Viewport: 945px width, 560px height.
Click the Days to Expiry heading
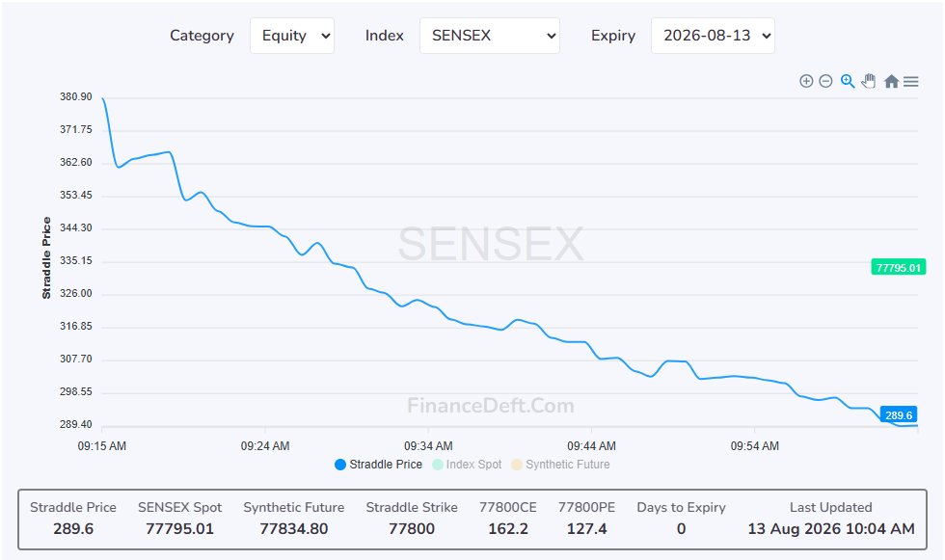(x=681, y=507)
